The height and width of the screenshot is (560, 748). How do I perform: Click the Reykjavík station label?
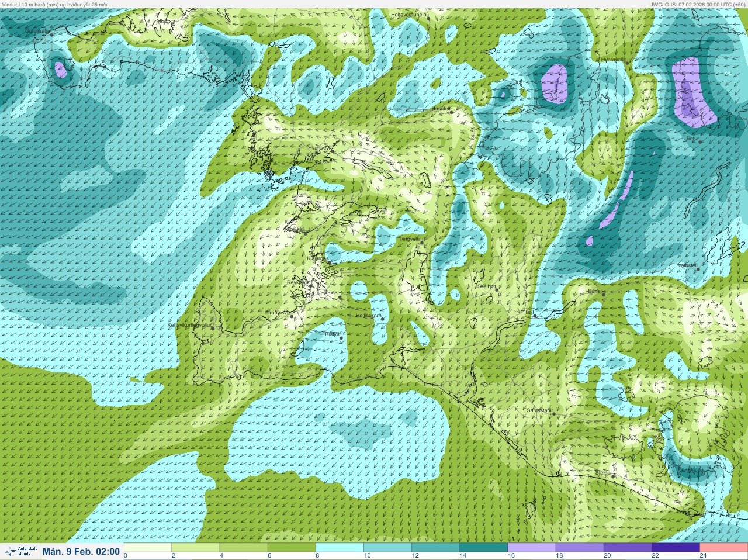(x=297, y=282)
